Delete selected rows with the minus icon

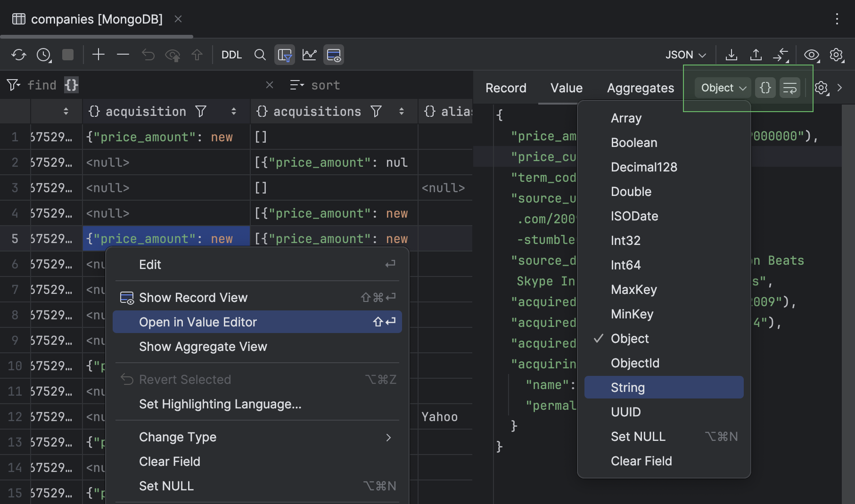point(123,54)
